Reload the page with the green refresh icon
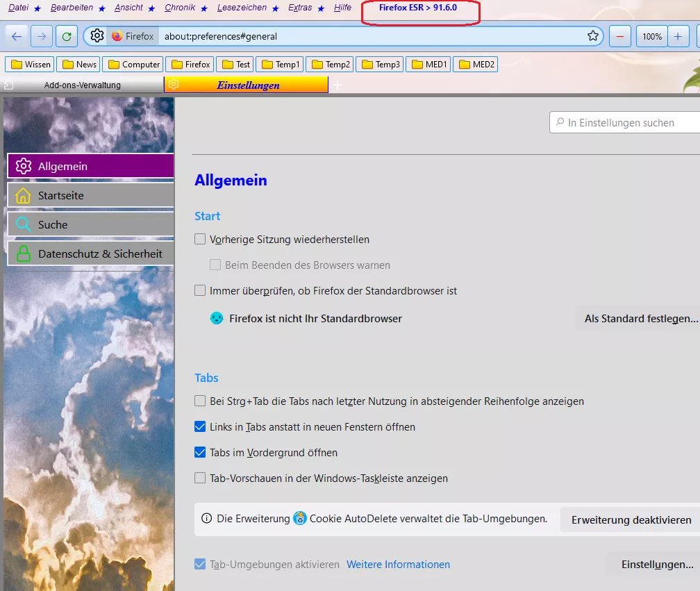Viewport: 700px width, 591px height. (66, 36)
